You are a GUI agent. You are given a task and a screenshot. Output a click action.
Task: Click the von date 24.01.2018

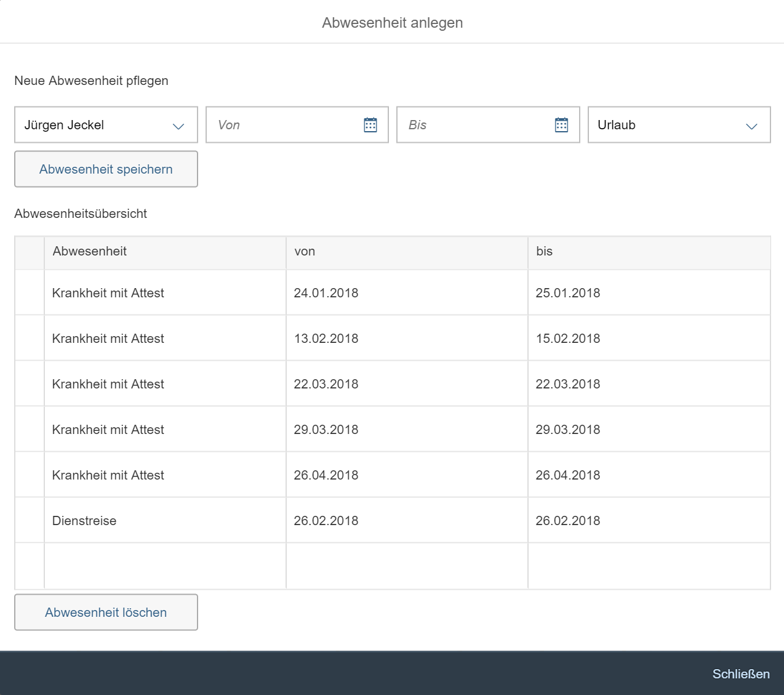[326, 293]
